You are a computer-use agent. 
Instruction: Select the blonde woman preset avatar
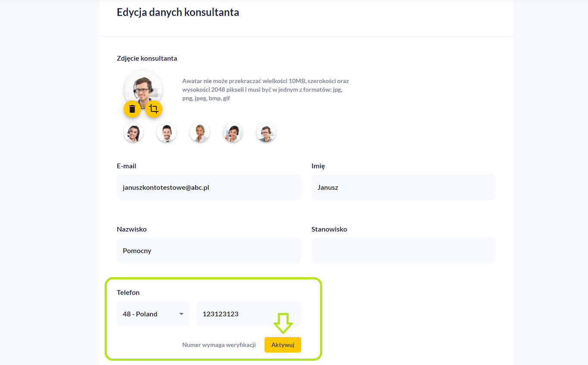200,133
